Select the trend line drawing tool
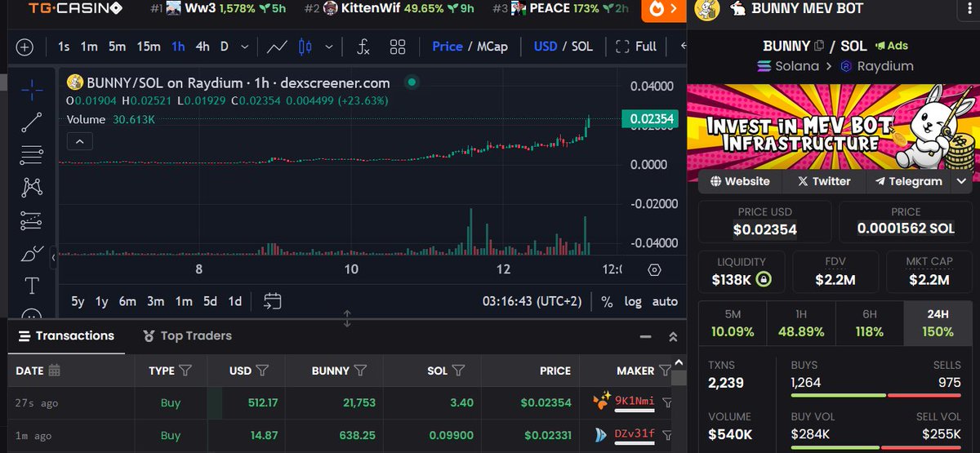 (x=31, y=122)
